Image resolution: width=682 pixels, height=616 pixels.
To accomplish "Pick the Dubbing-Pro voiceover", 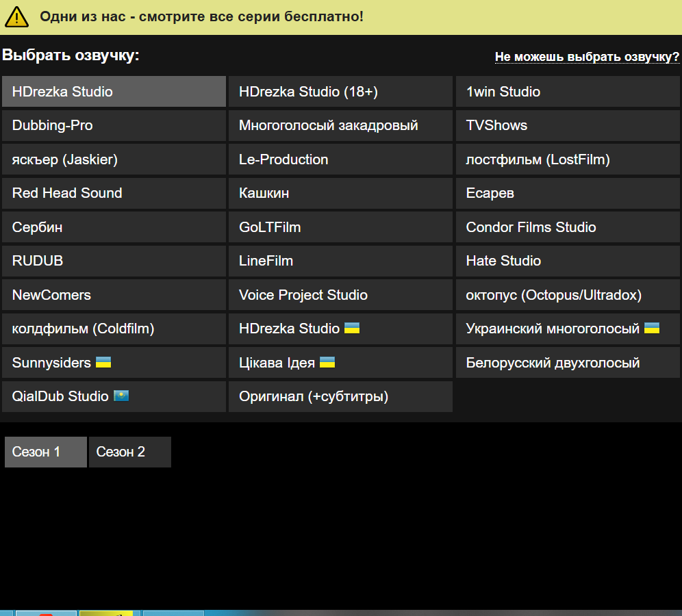I will pyautogui.click(x=114, y=126).
